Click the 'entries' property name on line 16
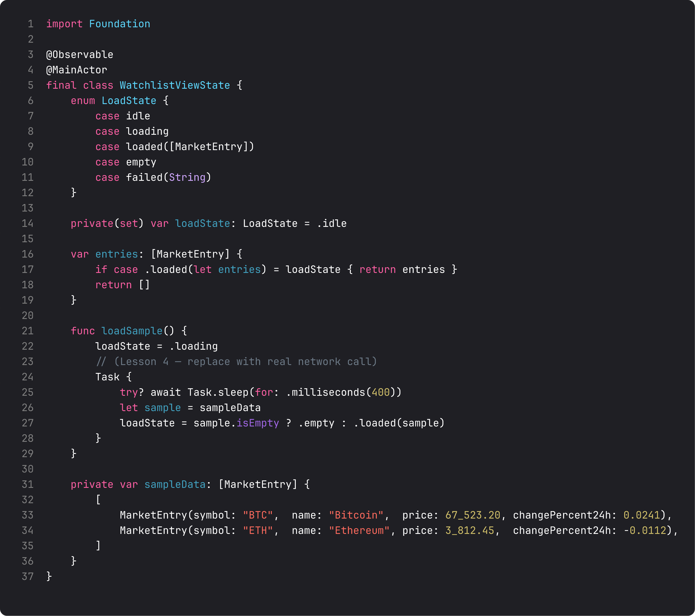This screenshot has width=695, height=616. (117, 254)
